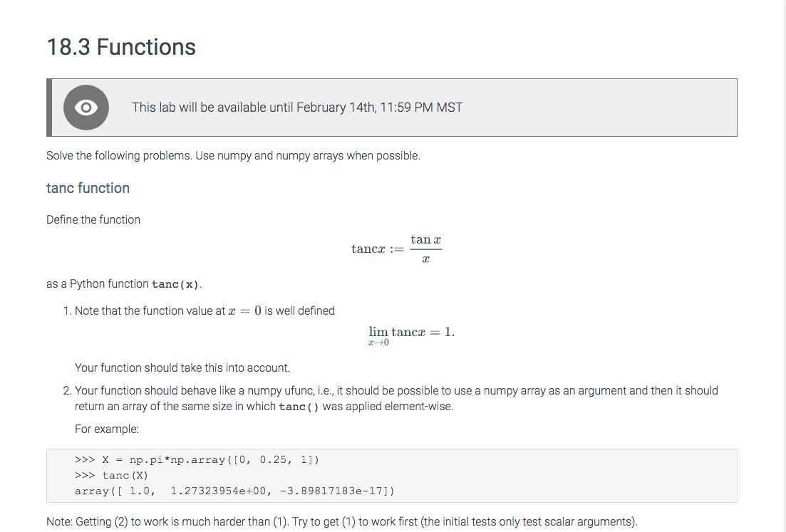Click the inline code 'tanc()' in item 2
Viewport: 786px width, 532px height.
(x=299, y=406)
